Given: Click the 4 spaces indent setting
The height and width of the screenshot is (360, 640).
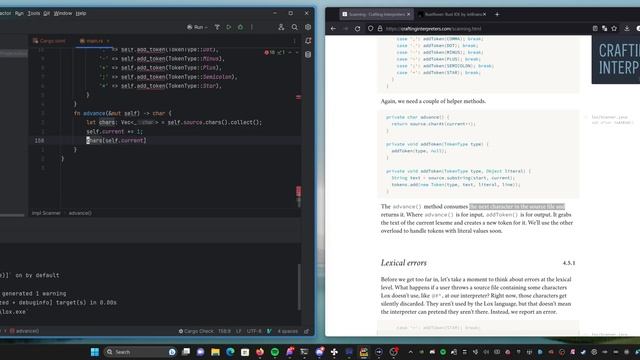Looking at the screenshot, I should [x=288, y=331].
